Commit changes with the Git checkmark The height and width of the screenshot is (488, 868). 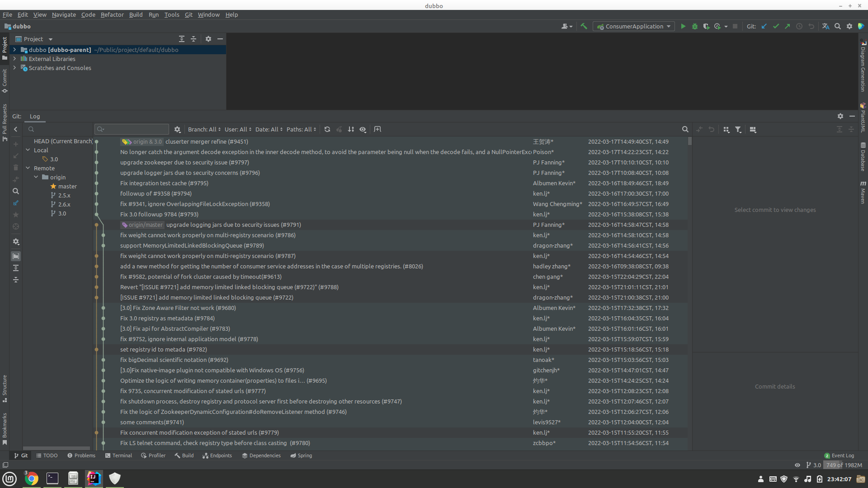coord(776,26)
